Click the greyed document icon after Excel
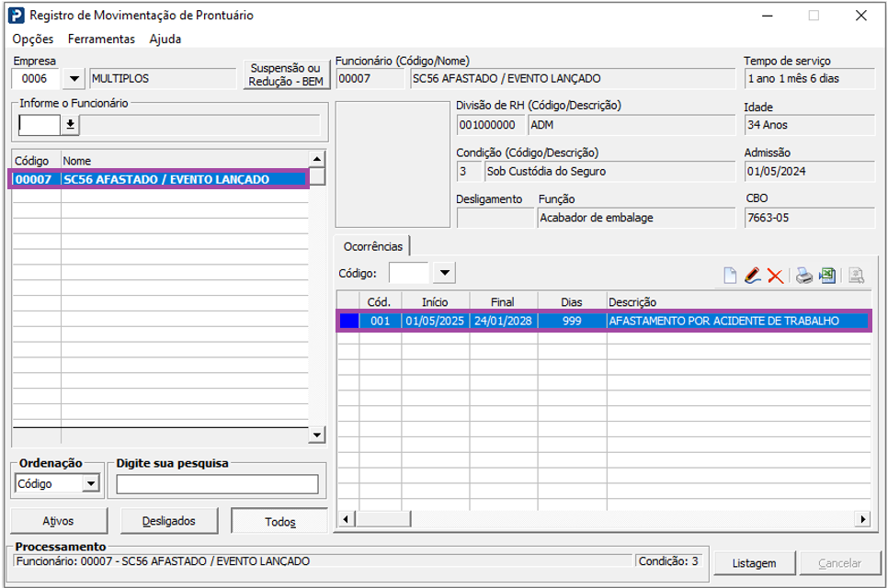888x588 pixels. pos(857,276)
